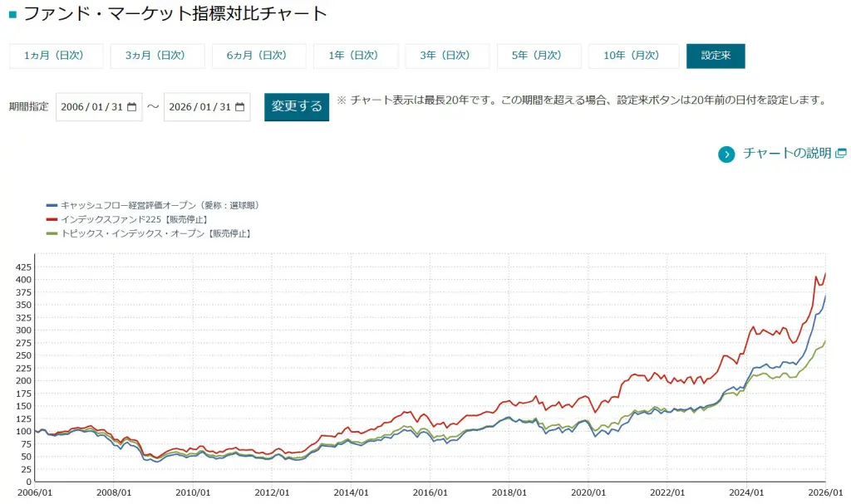Viewport: 851px width, 504px height.
Task: Switch to the 3ヵ月（日次） period
Action: pyautogui.click(x=157, y=56)
